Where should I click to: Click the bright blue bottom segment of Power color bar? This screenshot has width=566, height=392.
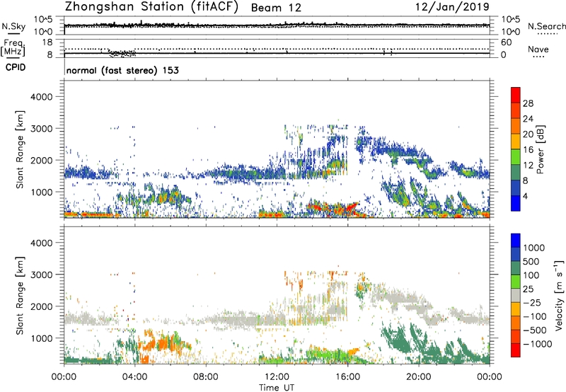tap(516, 203)
